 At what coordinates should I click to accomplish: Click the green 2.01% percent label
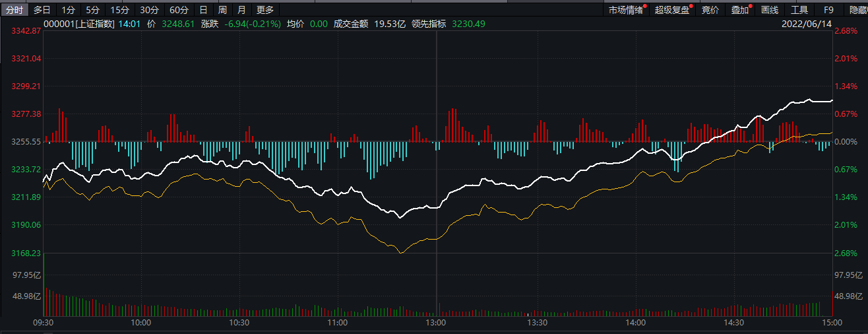pos(846,225)
